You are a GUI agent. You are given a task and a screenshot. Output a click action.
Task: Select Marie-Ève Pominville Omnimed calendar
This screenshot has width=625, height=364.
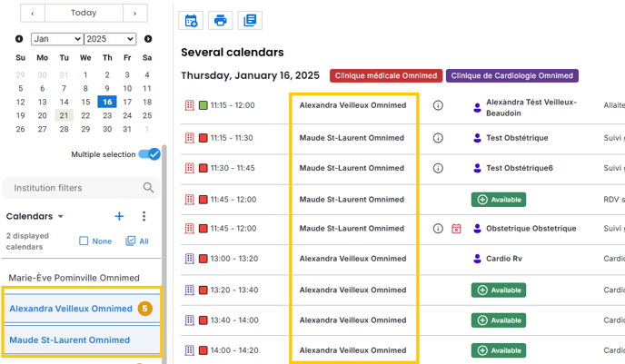coord(74,278)
